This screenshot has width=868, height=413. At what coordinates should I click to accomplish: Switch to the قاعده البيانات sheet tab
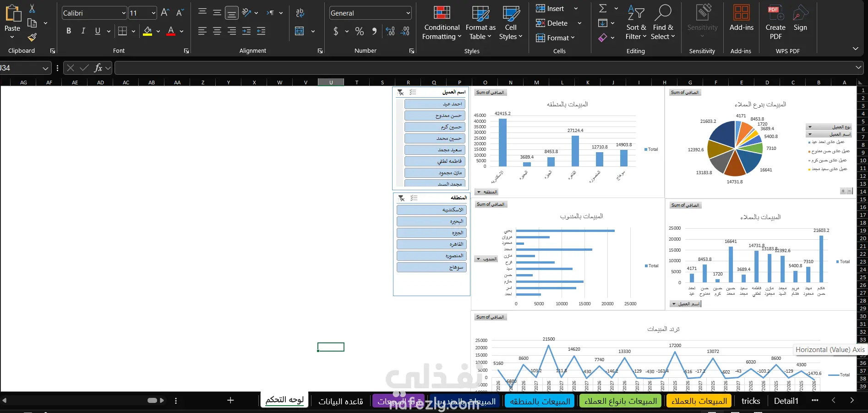pos(341,402)
